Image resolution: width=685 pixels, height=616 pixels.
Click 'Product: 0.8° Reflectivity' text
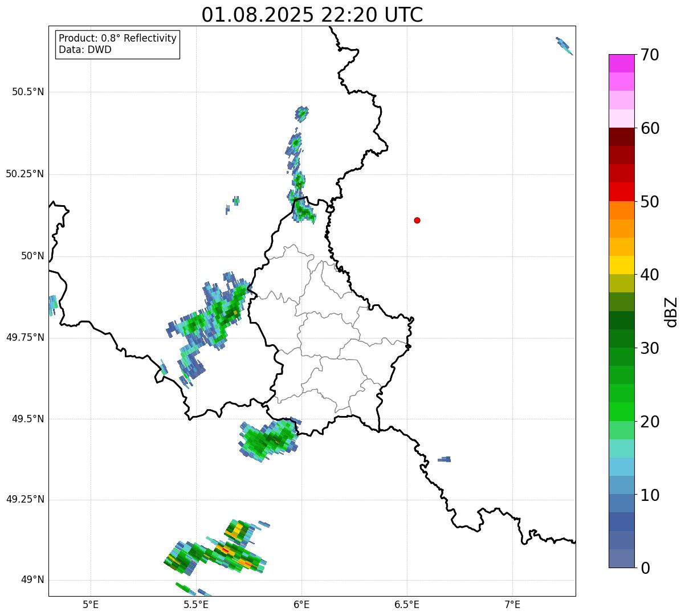tap(117, 38)
